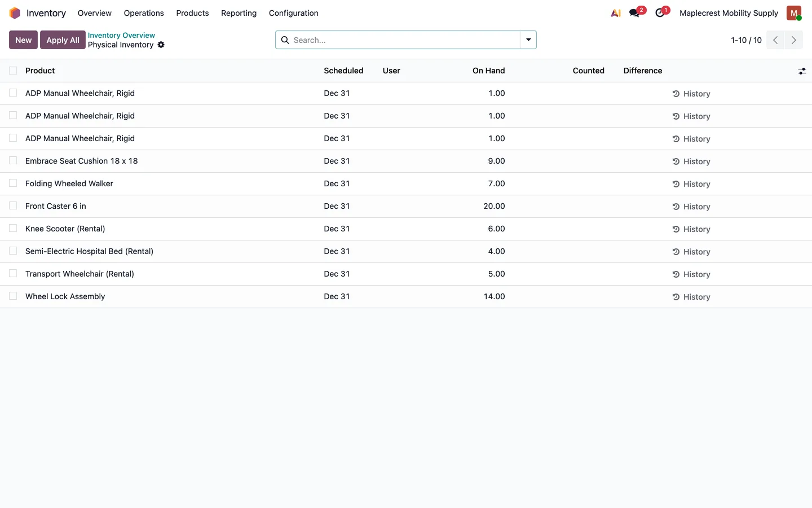Open History for Wheel Lock Assembly
Screen dimensions: 812x508
(x=691, y=297)
